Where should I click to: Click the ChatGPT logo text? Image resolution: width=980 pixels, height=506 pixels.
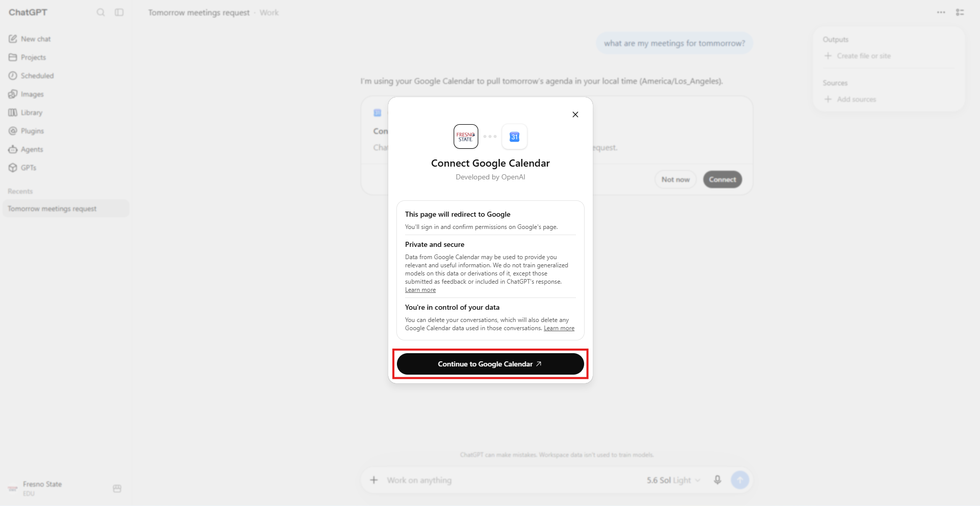point(28,12)
